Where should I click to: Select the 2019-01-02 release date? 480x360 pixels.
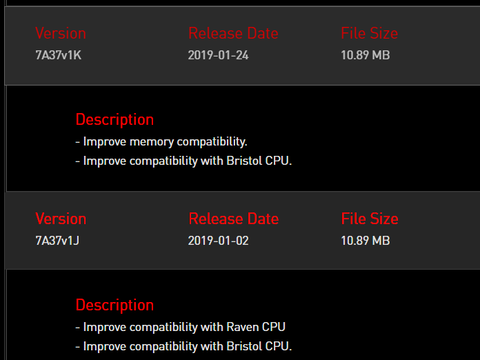[x=218, y=241]
